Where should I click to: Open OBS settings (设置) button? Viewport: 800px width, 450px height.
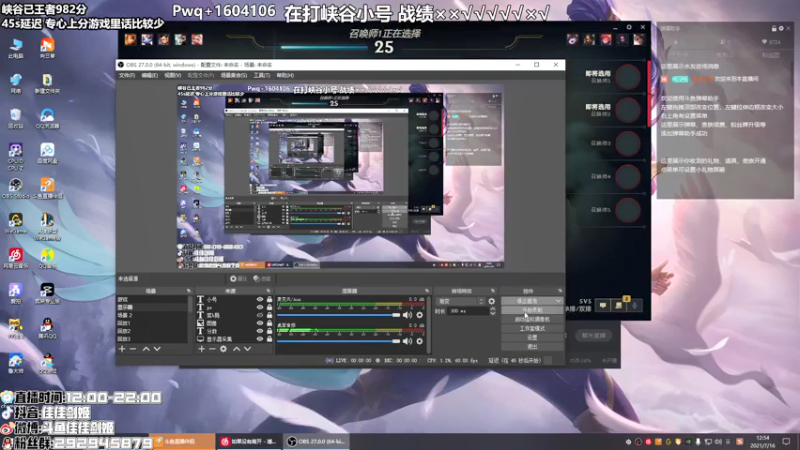pos(532,338)
